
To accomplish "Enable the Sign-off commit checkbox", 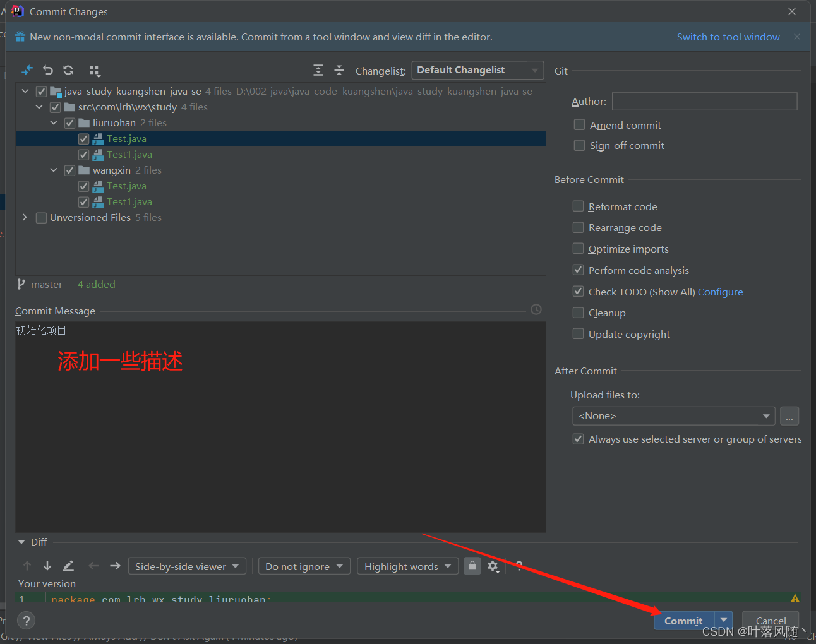I will click(579, 145).
